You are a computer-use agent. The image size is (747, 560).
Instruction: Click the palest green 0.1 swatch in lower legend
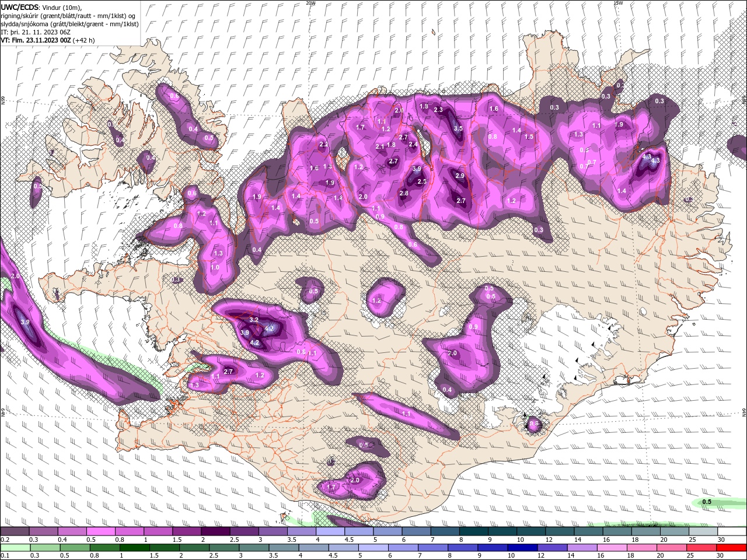[x=15, y=547]
